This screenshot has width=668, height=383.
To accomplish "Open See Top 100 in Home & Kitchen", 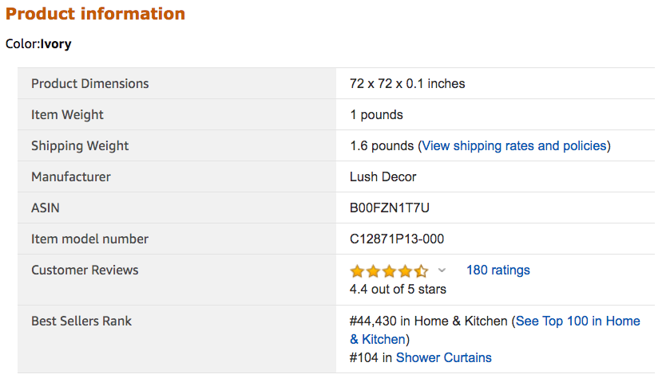I will pyautogui.click(x=495, y=330).
